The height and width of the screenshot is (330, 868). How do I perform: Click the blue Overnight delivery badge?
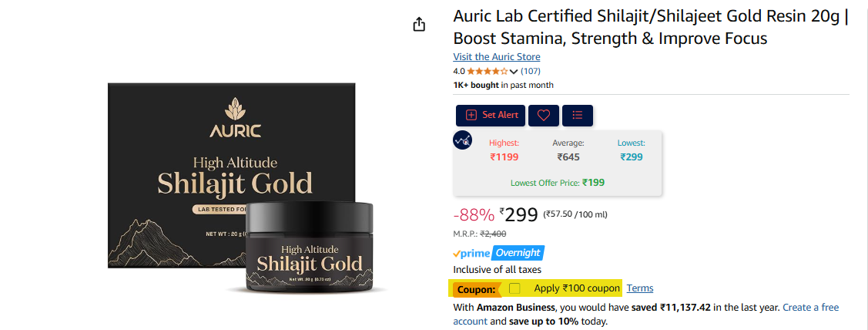pos(518,253)
